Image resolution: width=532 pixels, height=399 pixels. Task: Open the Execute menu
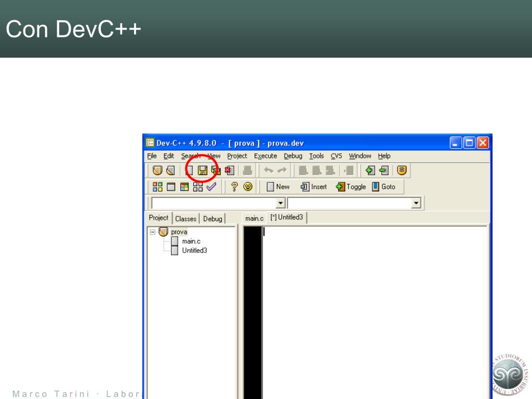tap(265, 156)
